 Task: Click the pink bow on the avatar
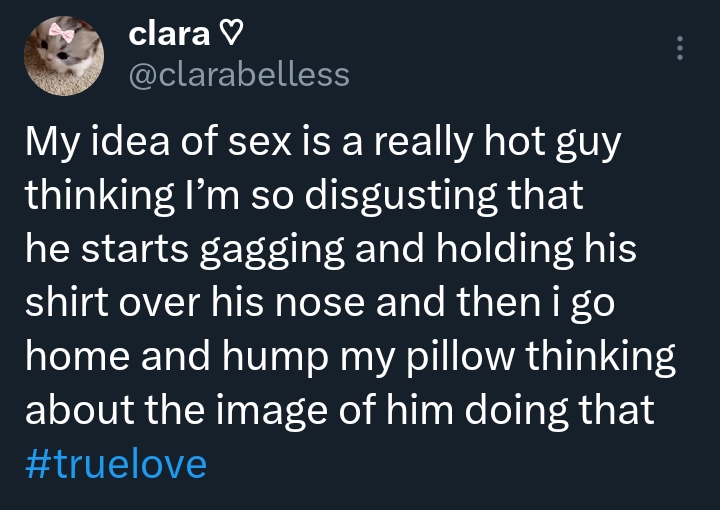point(63,36)
